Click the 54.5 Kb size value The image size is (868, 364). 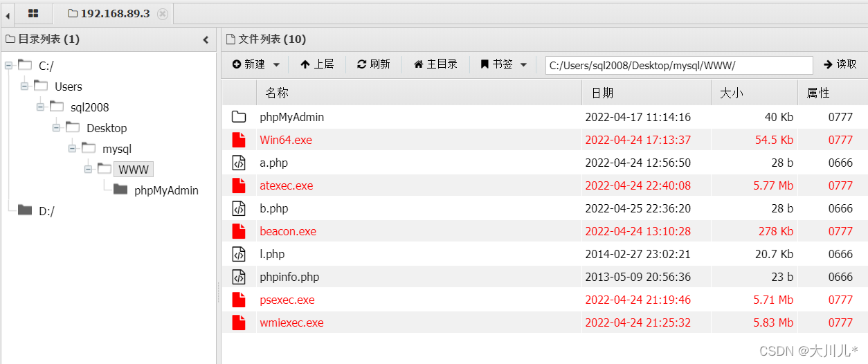point(774,140)
